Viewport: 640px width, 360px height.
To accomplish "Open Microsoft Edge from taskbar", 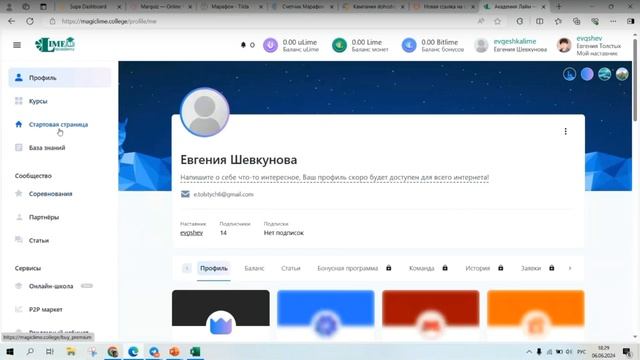I will (x=133, y=352).
